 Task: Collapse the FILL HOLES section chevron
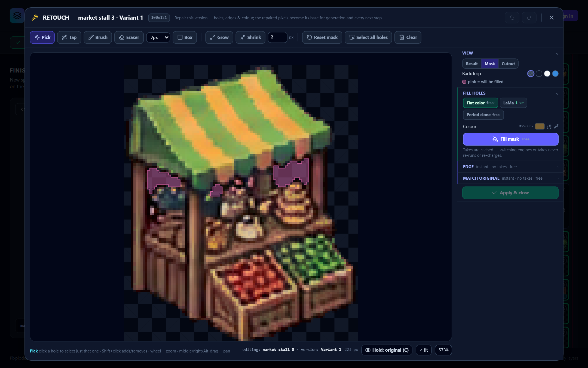click(x=557, y=94)
